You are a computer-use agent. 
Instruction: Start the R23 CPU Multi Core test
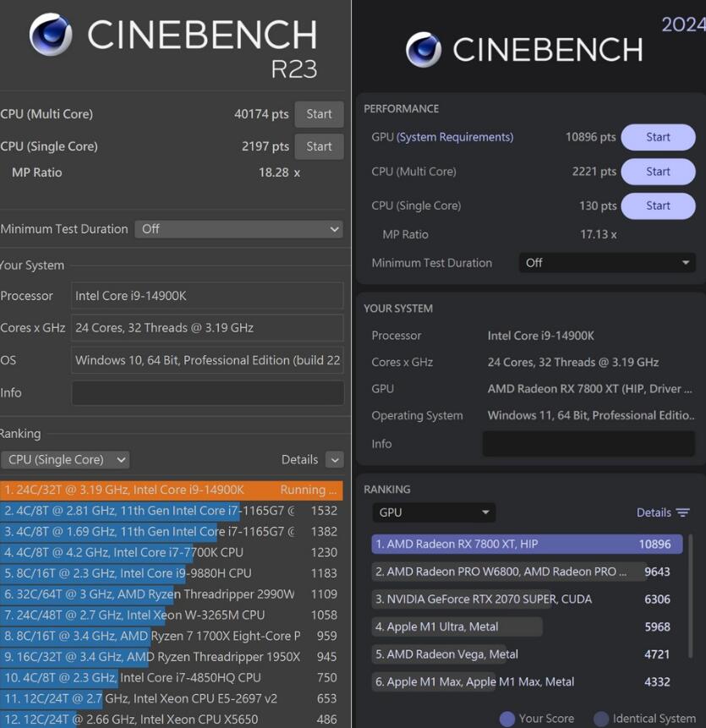click(x=319, y=114)
